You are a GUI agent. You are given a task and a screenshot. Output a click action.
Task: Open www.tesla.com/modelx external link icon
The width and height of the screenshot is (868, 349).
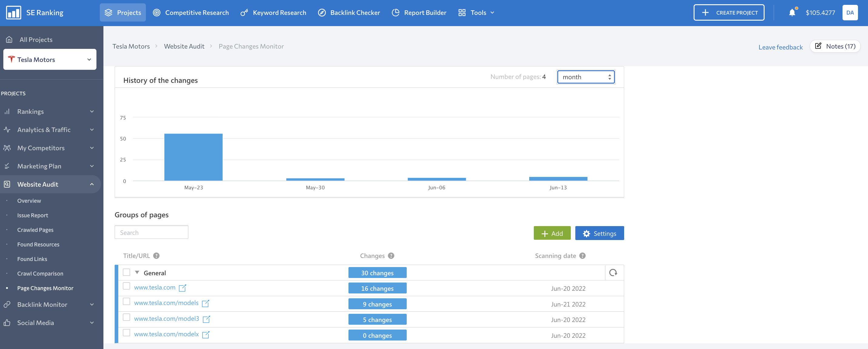pos(206,334)
